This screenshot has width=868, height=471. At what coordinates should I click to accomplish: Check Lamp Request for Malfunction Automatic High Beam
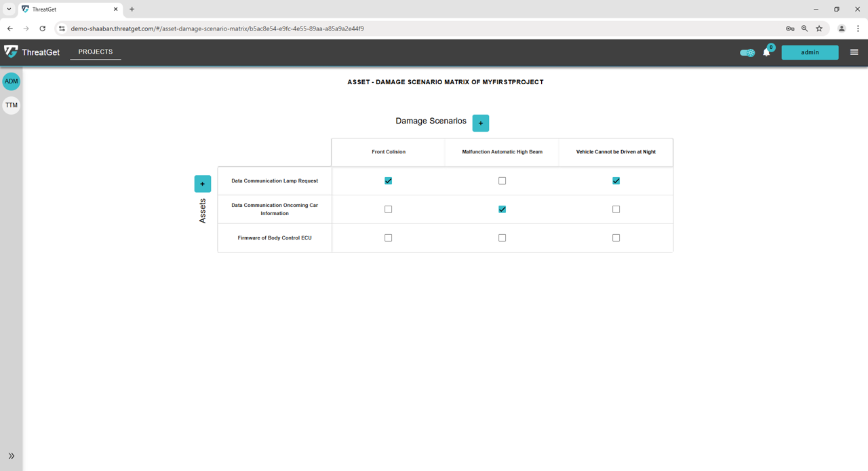(502, 181)
